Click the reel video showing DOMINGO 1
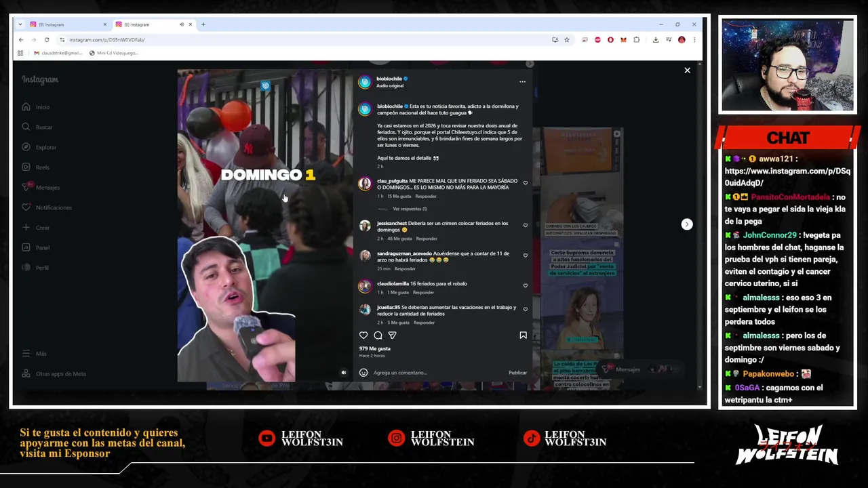The image size is (868, 488). (265, 226)
